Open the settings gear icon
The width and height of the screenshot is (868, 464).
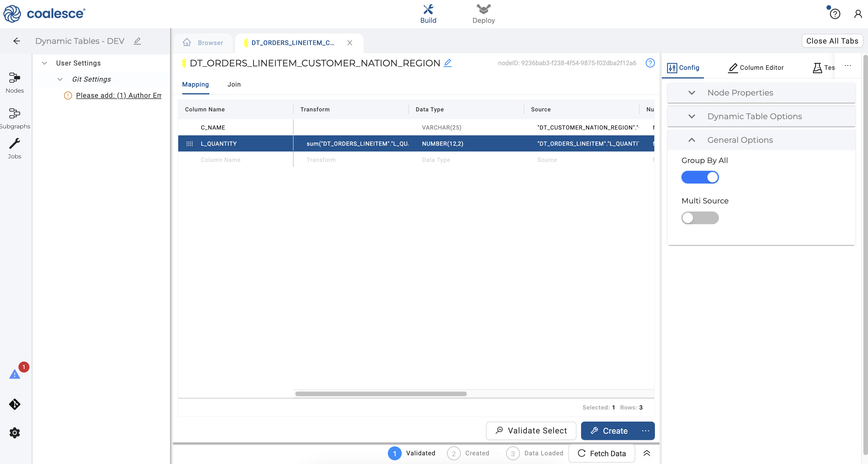tap(14, 433)
